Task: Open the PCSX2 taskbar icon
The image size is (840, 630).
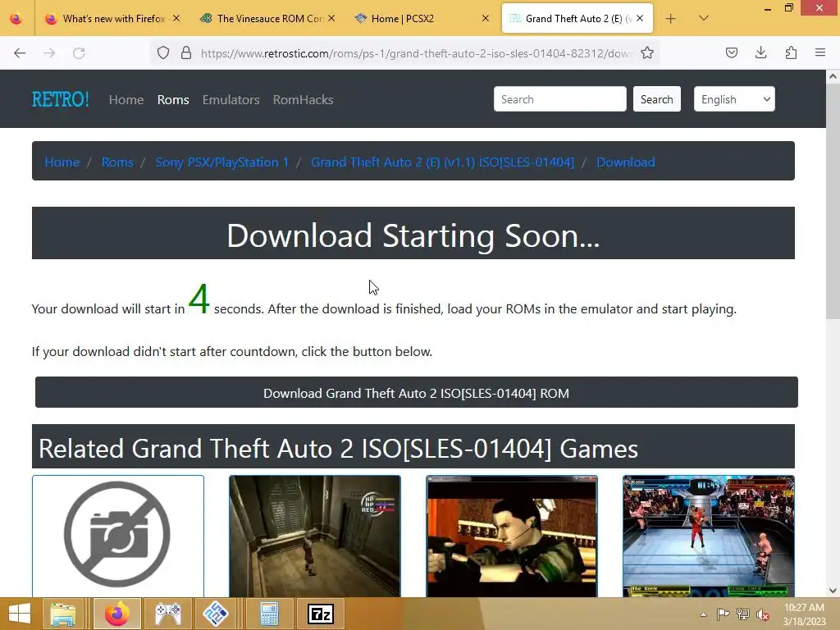Action: coord(216,614)
